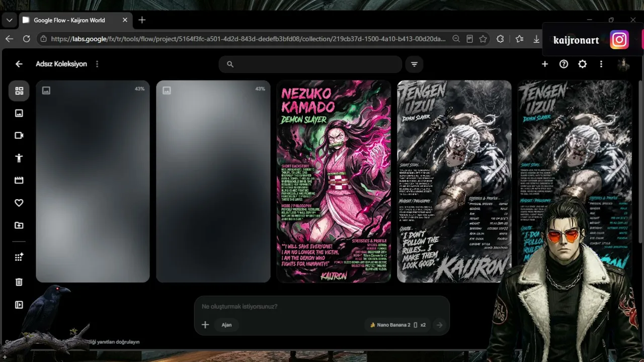This screenshot has height=362, width=644.
Task: Open the all-media grid view in sidebar
Action: [x=19, y=91]
